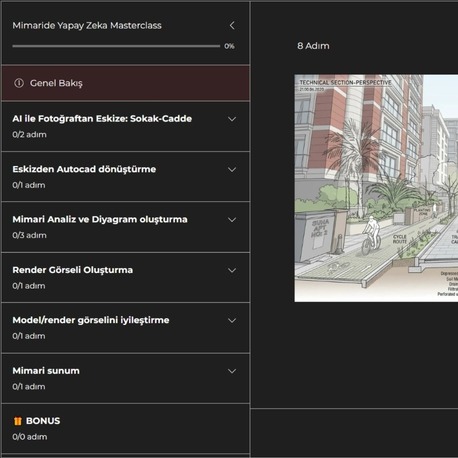458x458 pixels.
Task: Collapse the course sidebar with back chevron
Action: [232, 25]
